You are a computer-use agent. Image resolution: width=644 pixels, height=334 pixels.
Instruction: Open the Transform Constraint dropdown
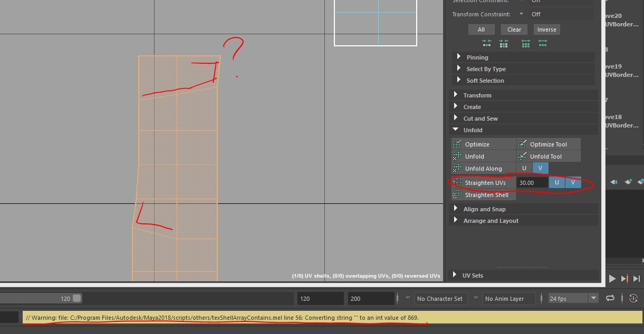click(521, 14)
